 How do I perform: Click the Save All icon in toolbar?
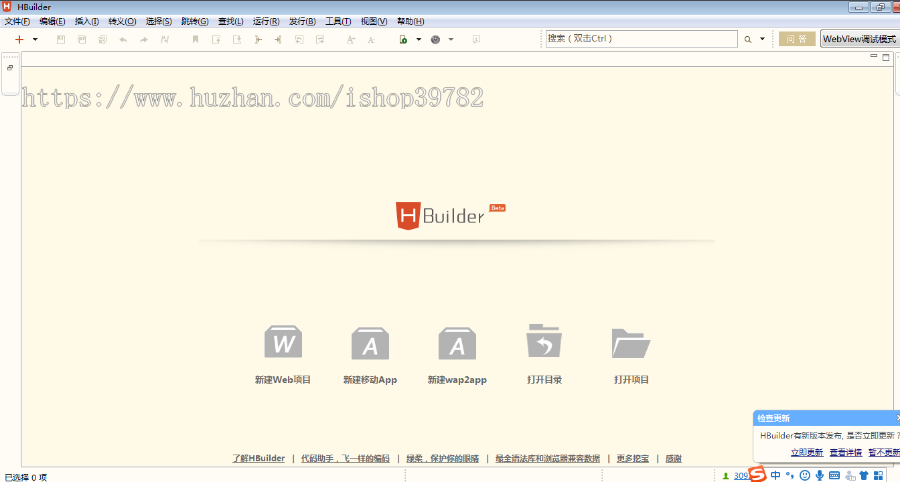102,40
